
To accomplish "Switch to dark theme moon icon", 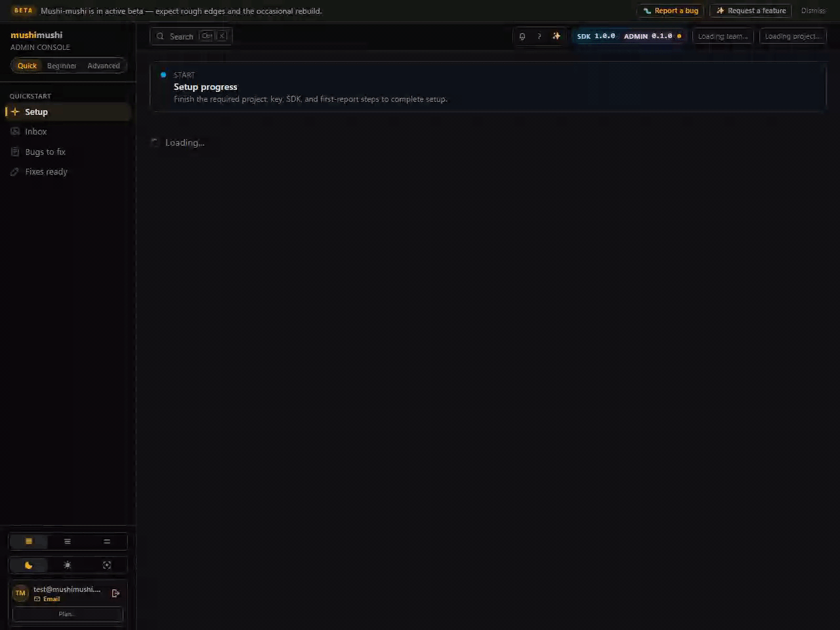I will click(28, 565).
